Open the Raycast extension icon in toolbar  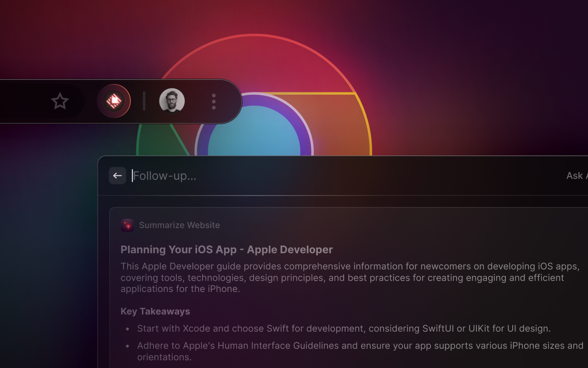point(114,101)
